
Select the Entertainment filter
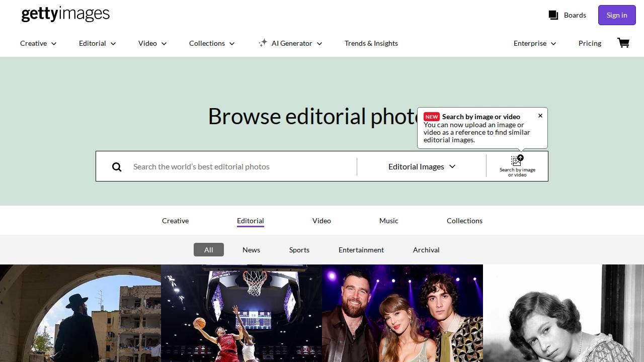pos(361,250)
